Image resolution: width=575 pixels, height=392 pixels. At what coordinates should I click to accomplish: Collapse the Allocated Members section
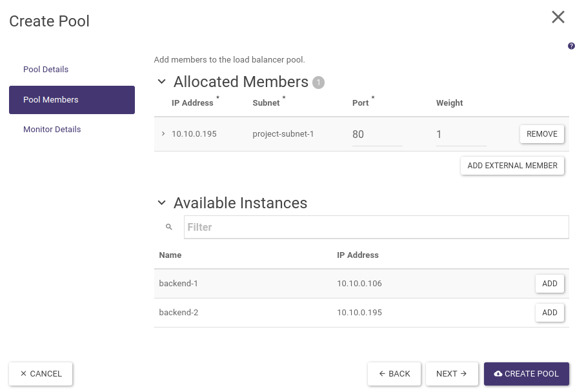(x=162, y=82)
